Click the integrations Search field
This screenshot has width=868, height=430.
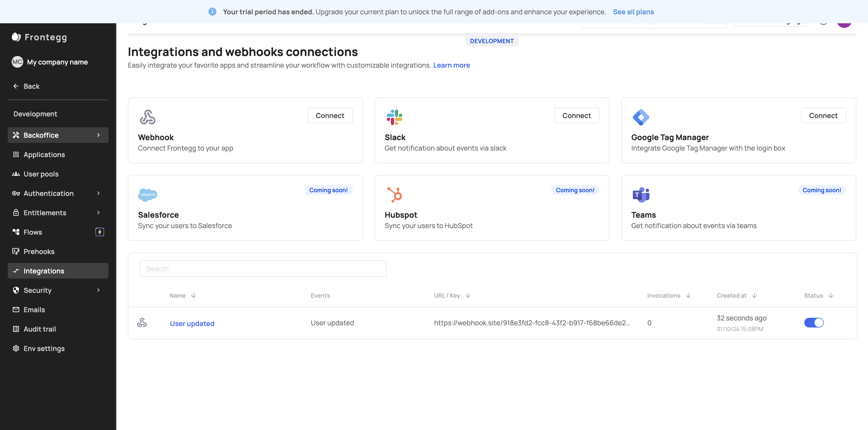tap(263, 269)
